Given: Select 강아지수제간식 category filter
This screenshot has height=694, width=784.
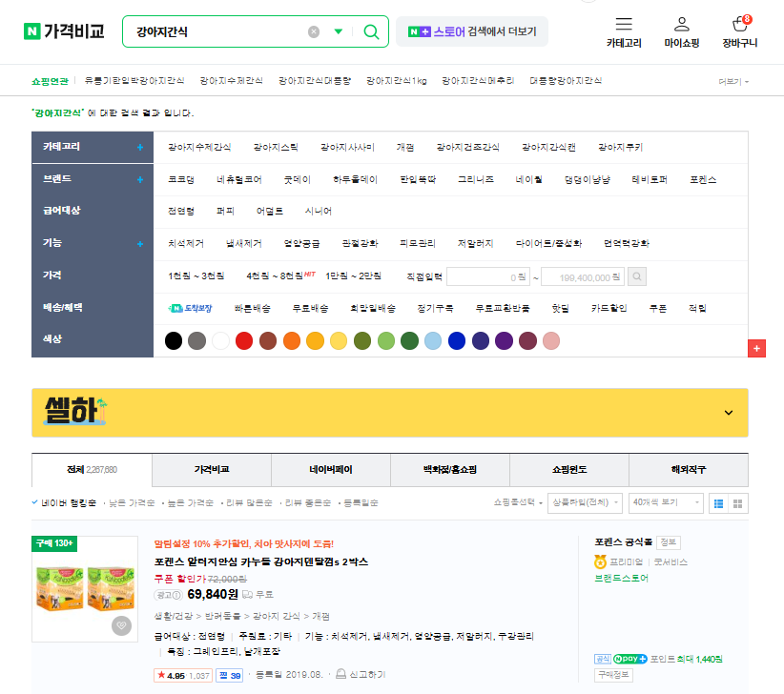Looking at the screenshot, I should coord(199,148).
